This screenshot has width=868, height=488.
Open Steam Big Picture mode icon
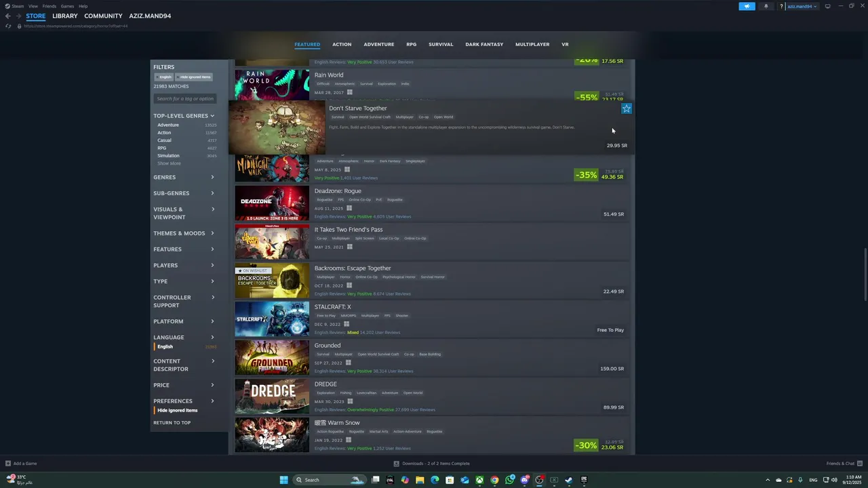827,6
